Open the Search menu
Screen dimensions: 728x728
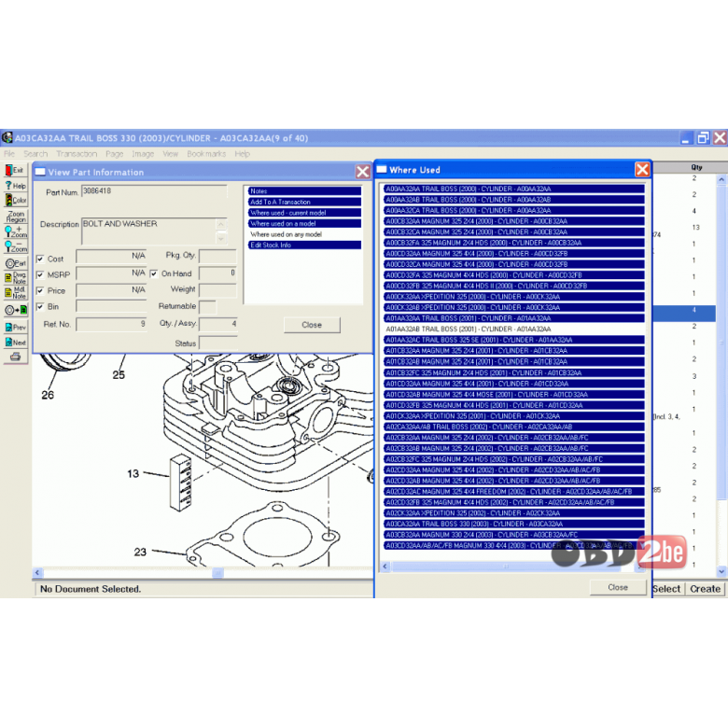coord(35,154)
